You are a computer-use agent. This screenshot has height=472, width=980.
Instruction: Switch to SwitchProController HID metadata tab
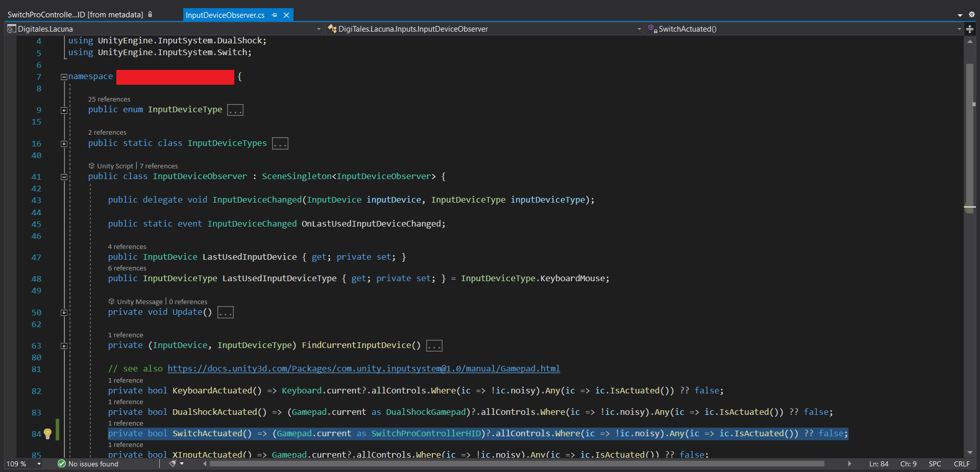point(75,15)
